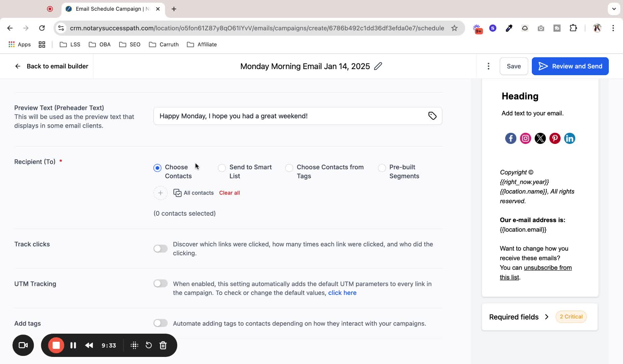Screen dimensions: 623x364
Task: Open Chrome three-dot menu
Action: coord(613,28)
